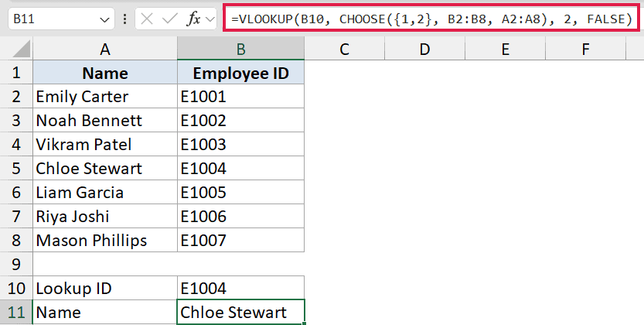
Task: Click inside the VLOOKUP formula bar
Action: (431, 19)
